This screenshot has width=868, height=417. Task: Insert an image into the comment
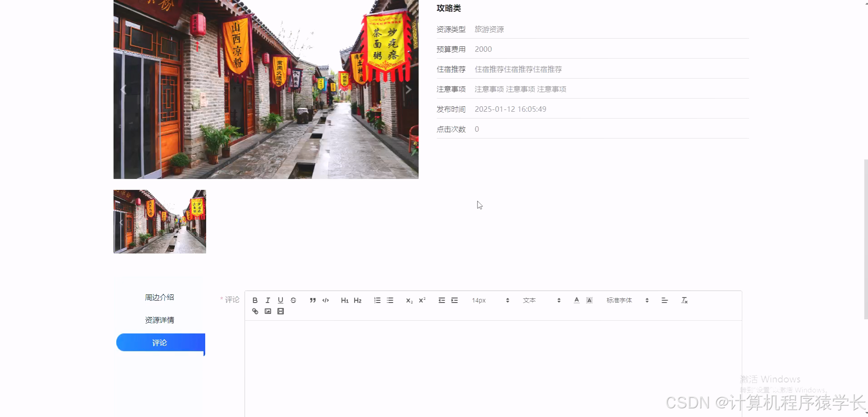(268, 311)
